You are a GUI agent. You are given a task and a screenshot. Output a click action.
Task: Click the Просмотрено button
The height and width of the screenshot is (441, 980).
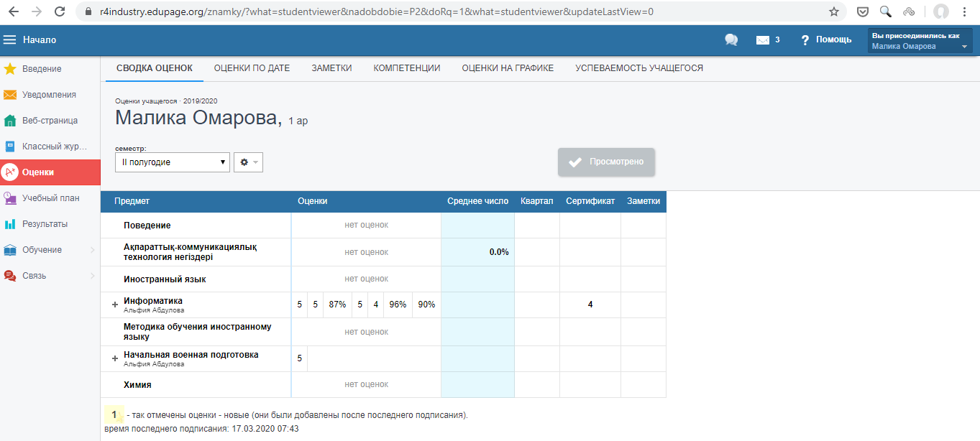click(606, 162)
